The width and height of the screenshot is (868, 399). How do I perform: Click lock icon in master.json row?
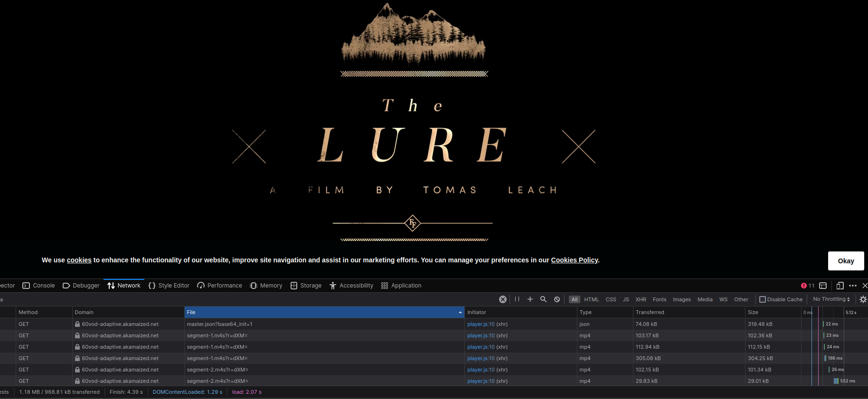pyautogui.click(x=77, y=324)
